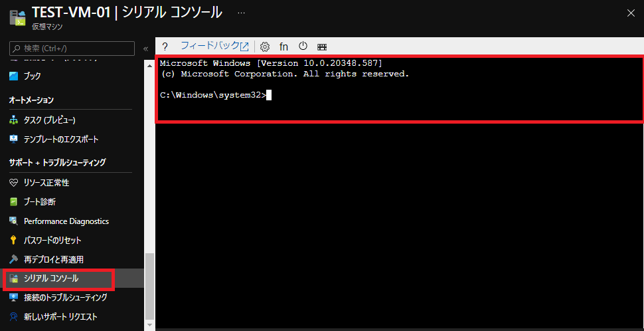Collapse the sidebar with the chevron button
The height and width of the screenshot is (331, 644).
145,49
